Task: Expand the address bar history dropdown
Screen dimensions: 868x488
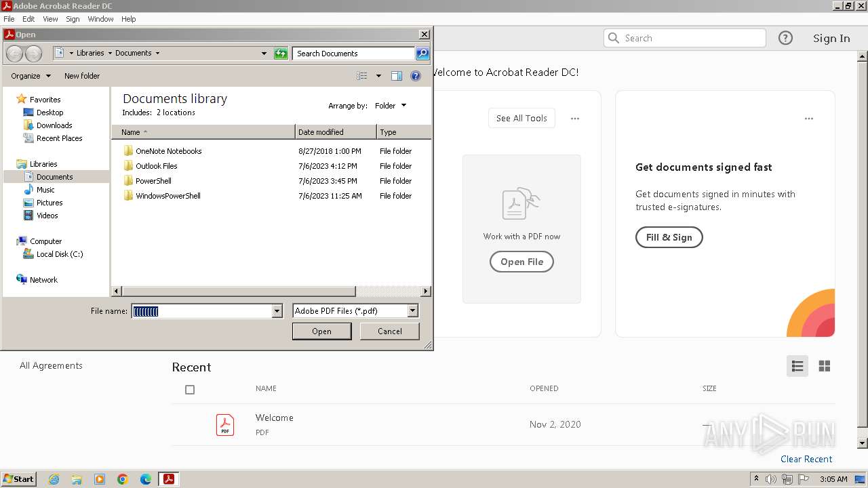Action: click(x=264, y=54)
